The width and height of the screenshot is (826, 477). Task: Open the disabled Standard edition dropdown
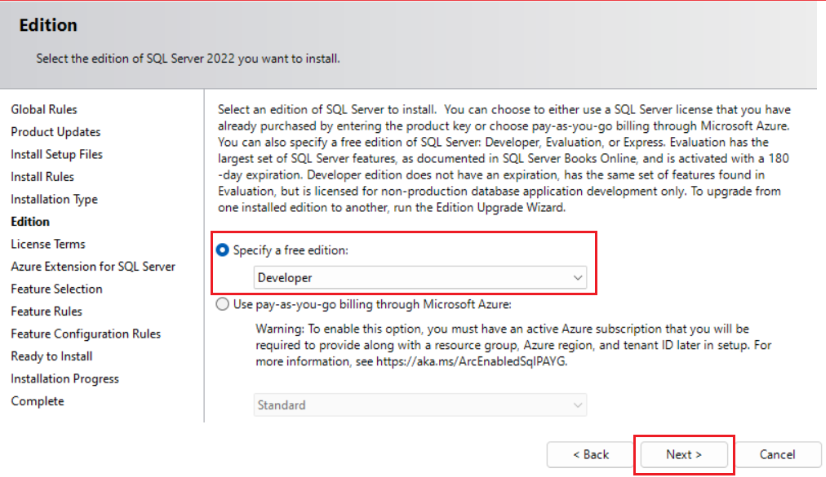tap(420, 405)
